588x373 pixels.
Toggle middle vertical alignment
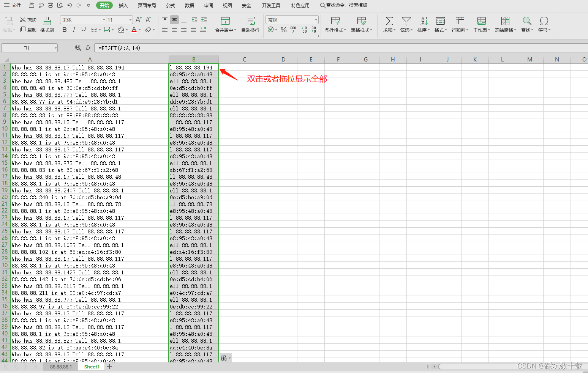174,20
